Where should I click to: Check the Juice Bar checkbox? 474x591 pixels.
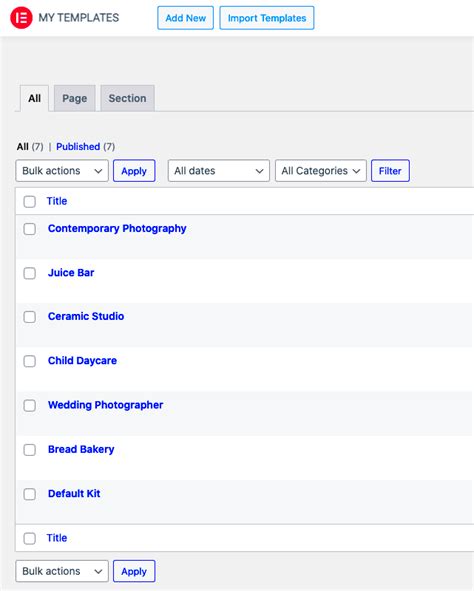pos(29,273)
